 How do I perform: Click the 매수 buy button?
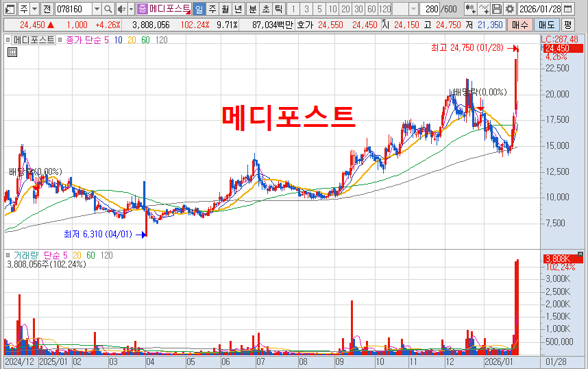click(x=519, y=25)
